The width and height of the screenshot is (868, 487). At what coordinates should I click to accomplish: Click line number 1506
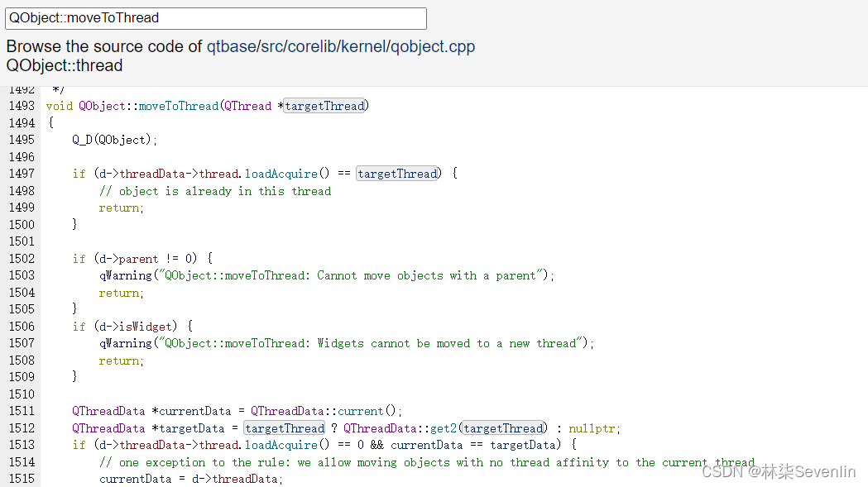point(22,327)
